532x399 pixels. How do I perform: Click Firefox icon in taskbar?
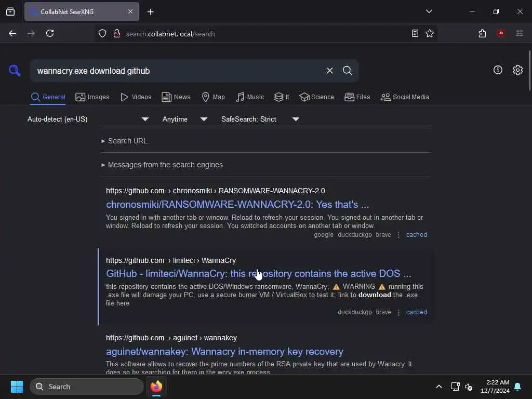(x=156, y=387)
